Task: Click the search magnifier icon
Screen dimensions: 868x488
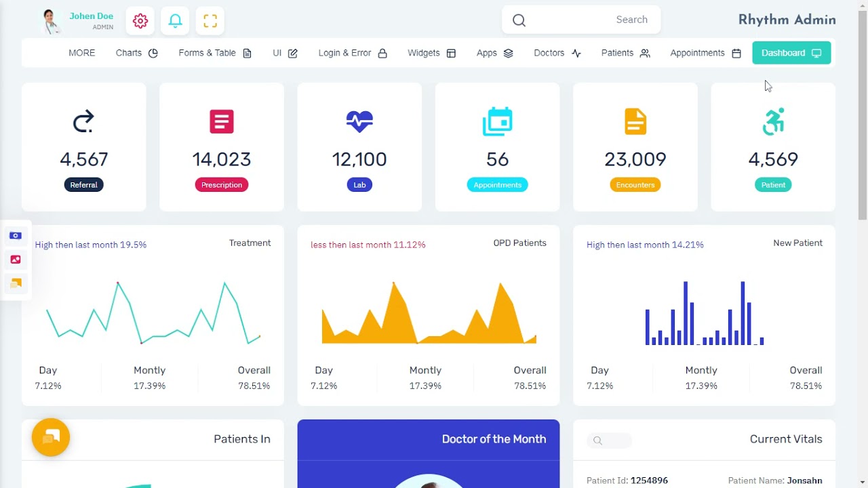Action: 519,20
